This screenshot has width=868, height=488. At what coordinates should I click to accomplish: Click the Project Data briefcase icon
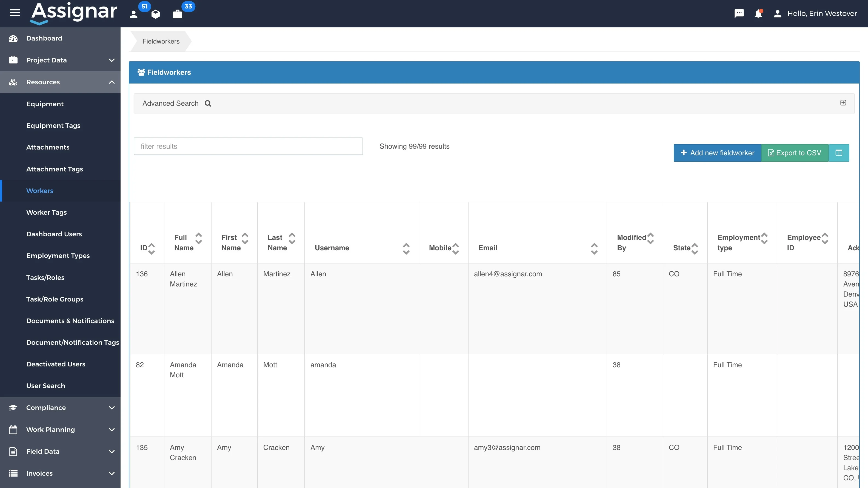(13, 60)
